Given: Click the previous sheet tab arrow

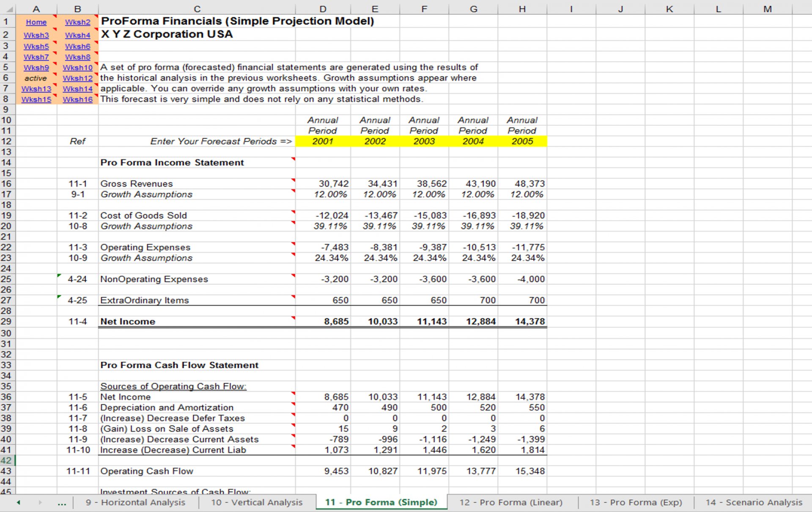Looking at the screenshot, I should pos(18,503).
